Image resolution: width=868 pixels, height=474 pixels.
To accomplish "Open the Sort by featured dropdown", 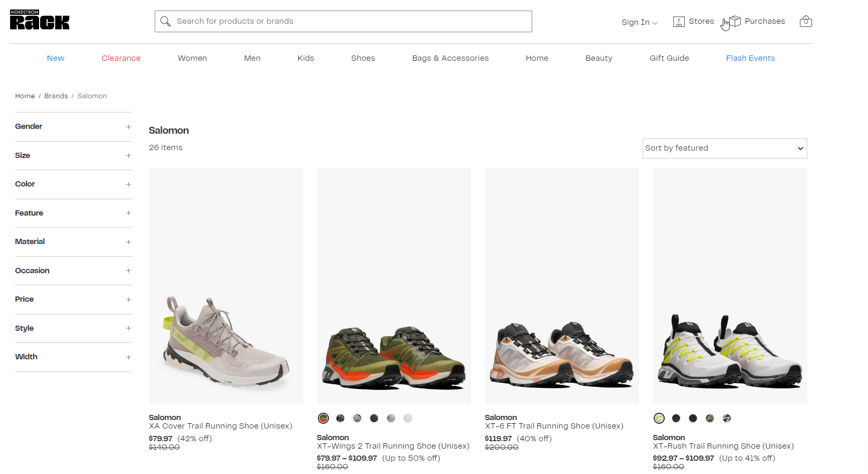I will (x=724, y=148).
